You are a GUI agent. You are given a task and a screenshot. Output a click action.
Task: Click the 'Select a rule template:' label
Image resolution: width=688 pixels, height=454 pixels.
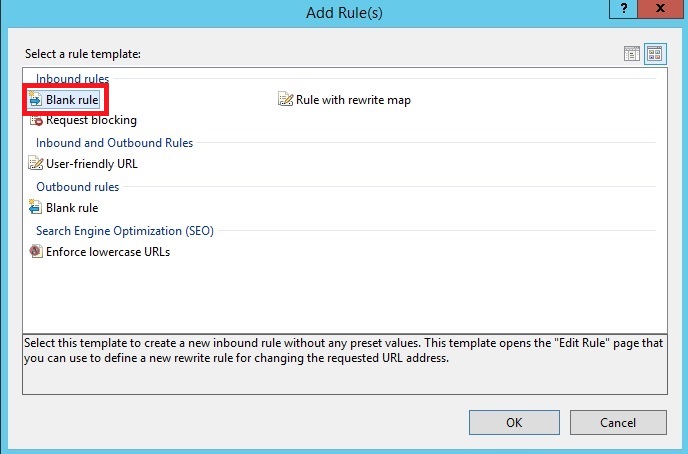pos(83,54)
